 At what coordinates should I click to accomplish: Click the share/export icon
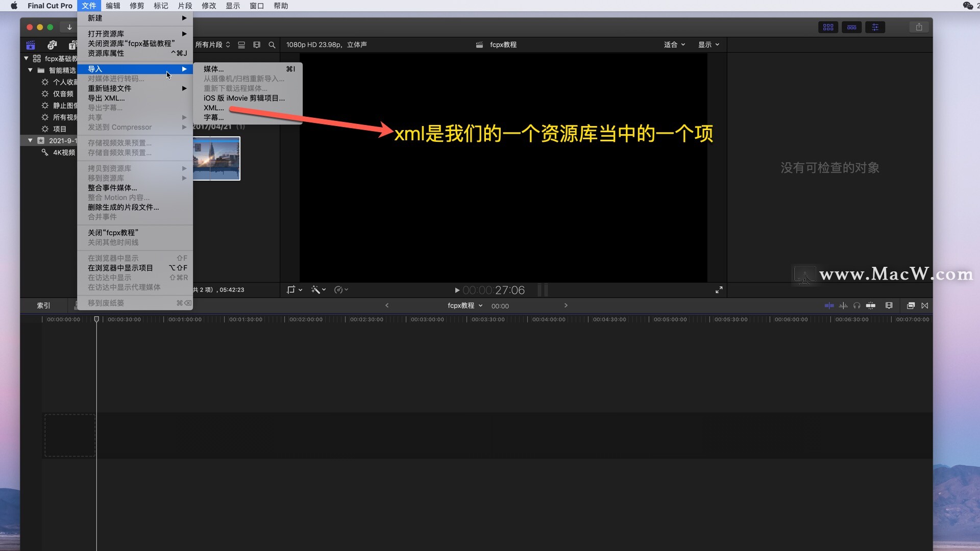pos(919,27)
